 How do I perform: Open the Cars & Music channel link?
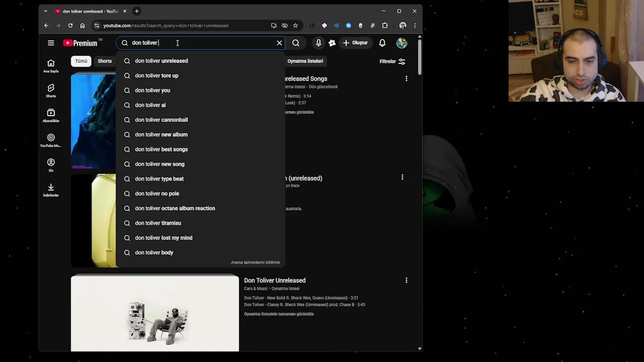256,289
